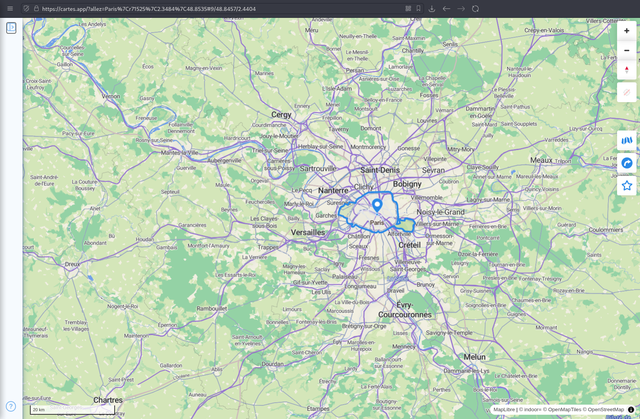Click the greyed-out crossed circle map control
The height and width of the screenshot is (419, 640).
(x=627, y=93)
